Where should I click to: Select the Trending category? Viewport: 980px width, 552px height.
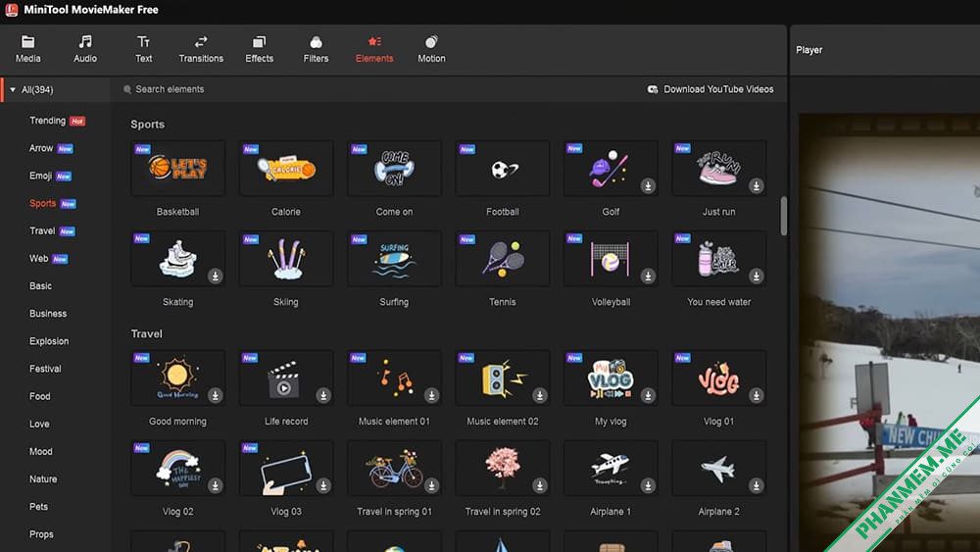click(x=47, y=121)
